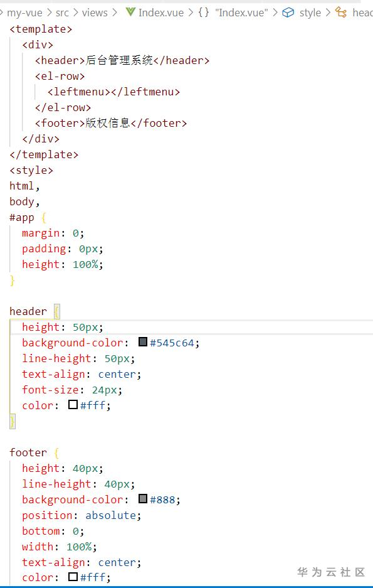This screenshot has width=373, height=588.
Task: Click the opening <template> tag
Action: (x=41, y=29)
